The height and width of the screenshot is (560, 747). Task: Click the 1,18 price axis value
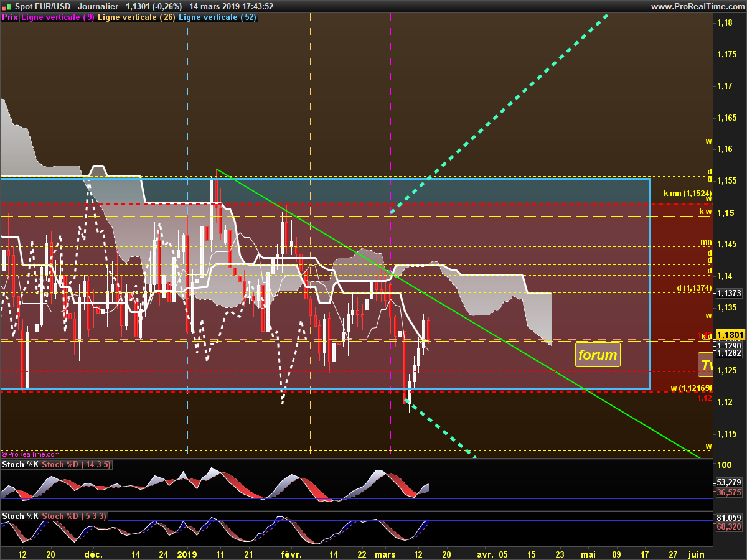[725, 22]
